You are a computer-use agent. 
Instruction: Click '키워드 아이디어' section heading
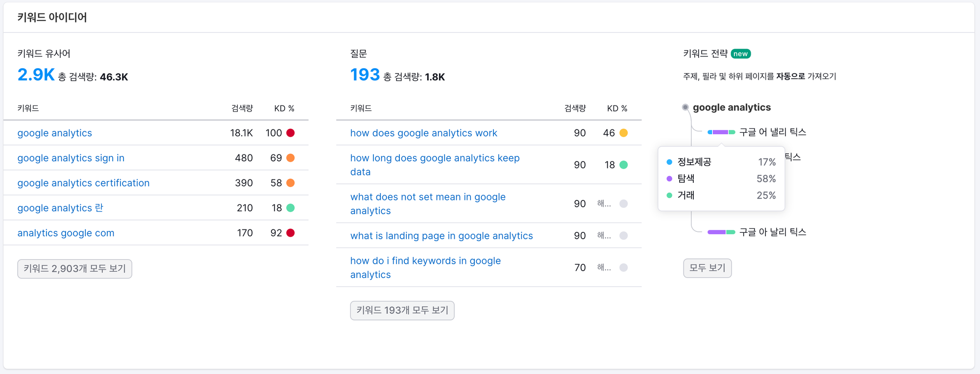[x=52, y=17]
